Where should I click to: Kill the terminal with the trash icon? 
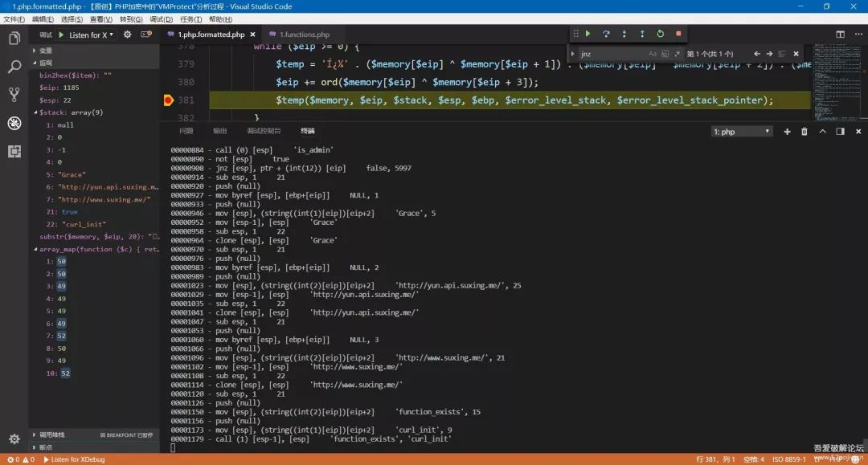[x=805, y=132]
